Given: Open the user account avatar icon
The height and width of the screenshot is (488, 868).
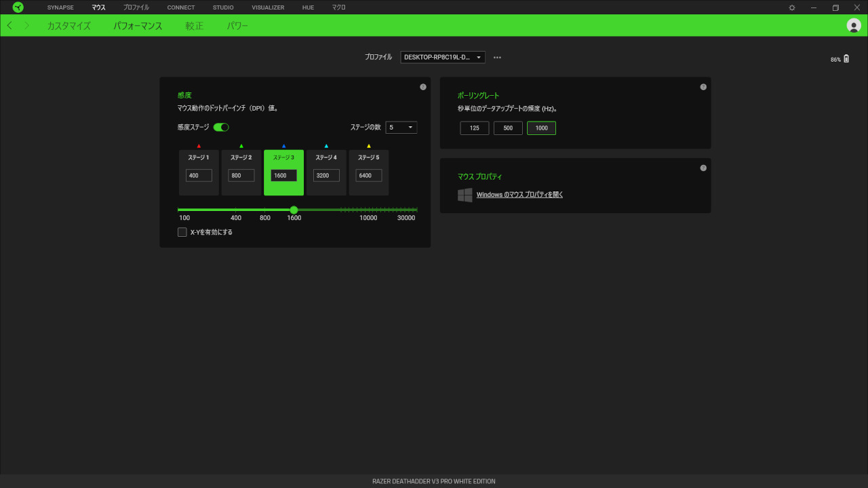Looking at the screenshot, I should (854, 25).
